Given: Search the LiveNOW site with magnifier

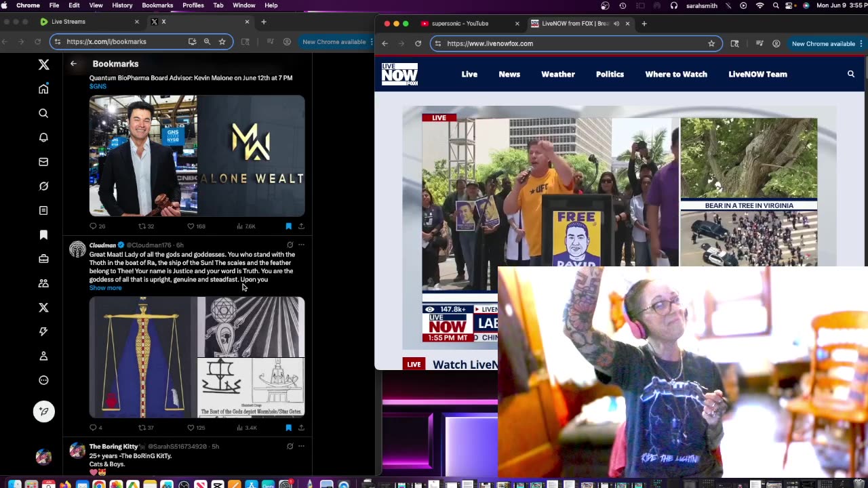Looking at the screenshot, I should 851,75.
